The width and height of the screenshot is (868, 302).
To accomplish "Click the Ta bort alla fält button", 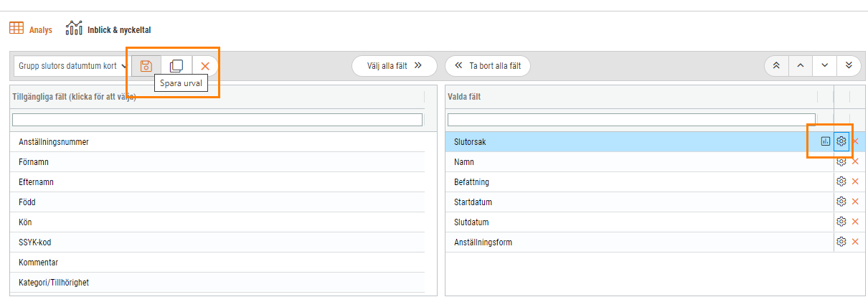I will [x=488, y=66].
